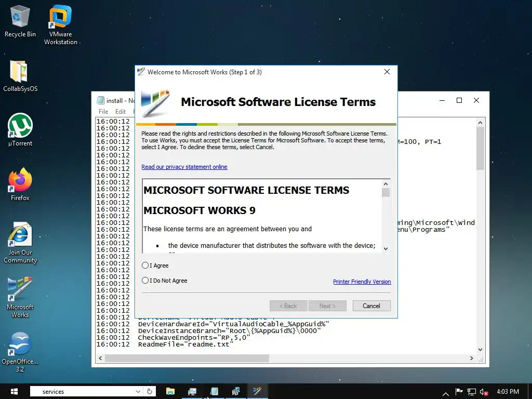
Task: Click Notepad horizontal scrollbar thumb
Action: (x=187, y=358)
